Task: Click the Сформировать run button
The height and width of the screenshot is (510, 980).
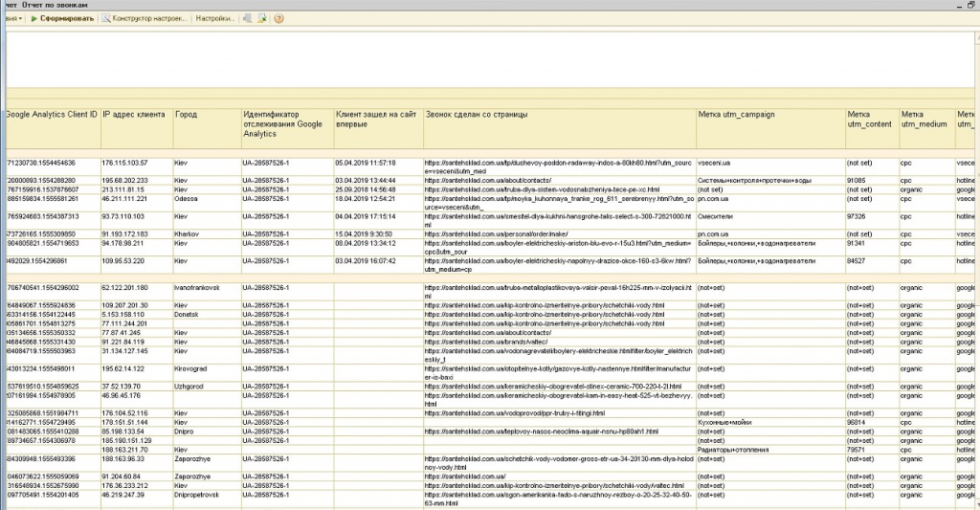Action: click(x=62, y=19)
